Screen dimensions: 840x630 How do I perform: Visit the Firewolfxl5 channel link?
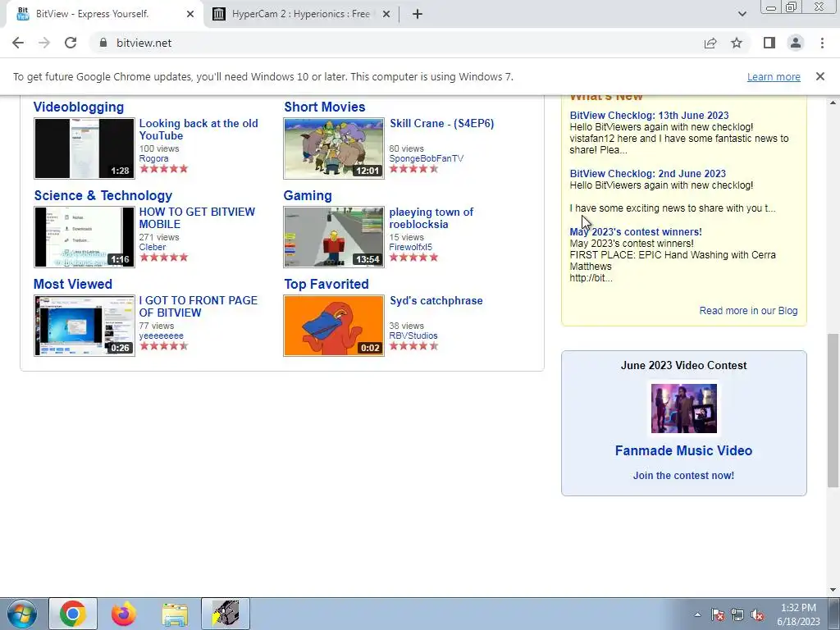coord(411,247)
